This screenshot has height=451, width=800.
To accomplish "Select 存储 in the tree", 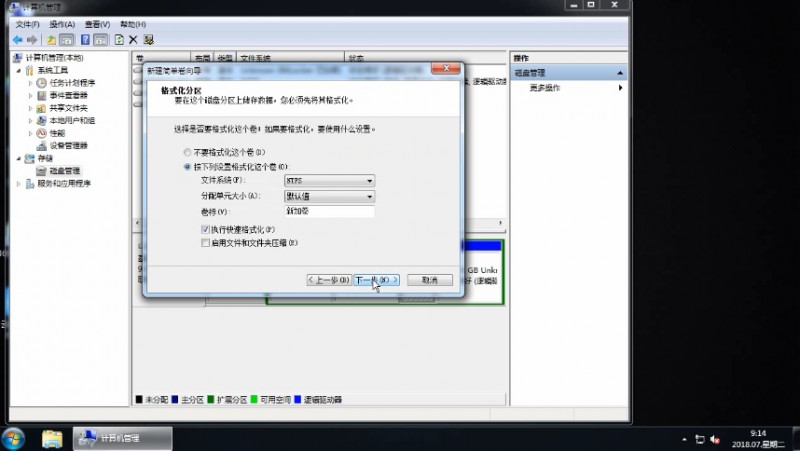I will [x=45, y=158].
